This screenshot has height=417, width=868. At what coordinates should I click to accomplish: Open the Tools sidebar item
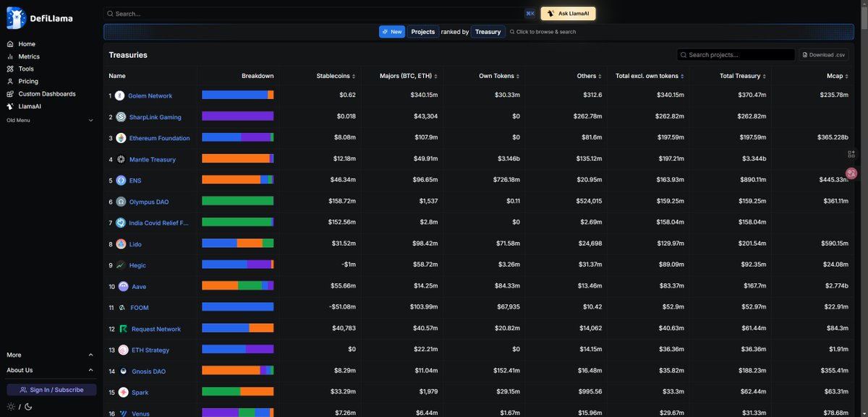25,69
